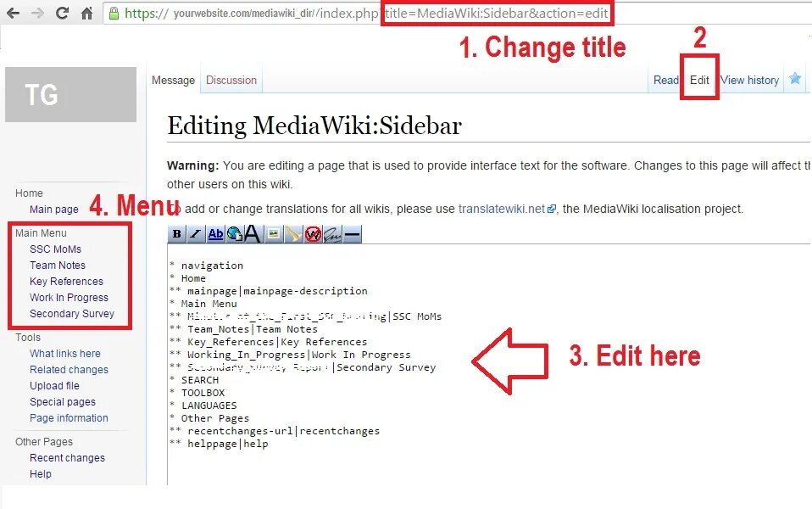Insert an external link using the globe icon

point(234,234)
